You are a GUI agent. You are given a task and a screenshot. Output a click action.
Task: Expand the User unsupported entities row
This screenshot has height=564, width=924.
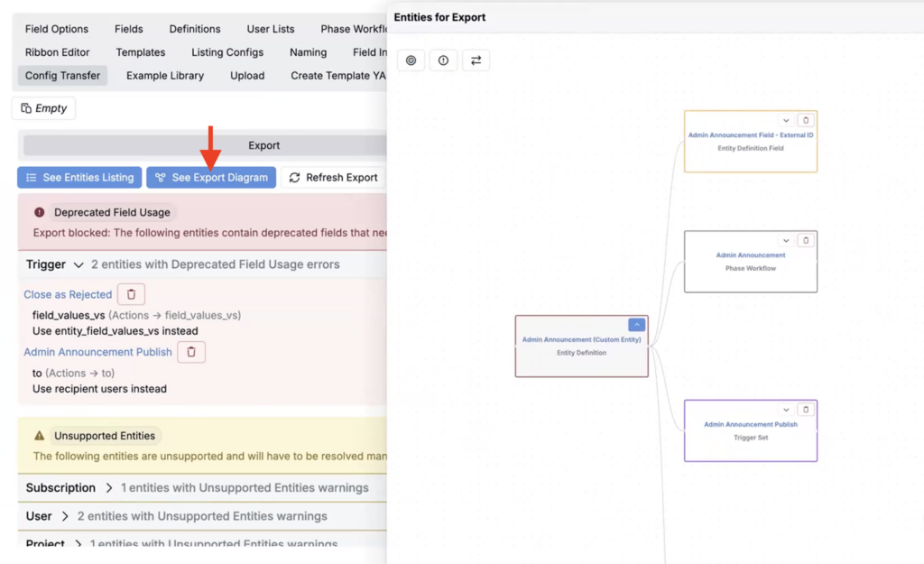65,516
